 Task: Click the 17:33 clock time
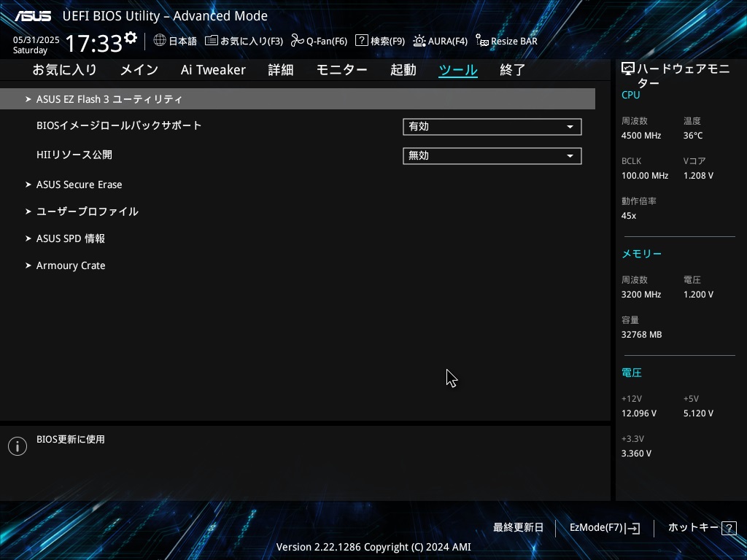coord(94,43)
